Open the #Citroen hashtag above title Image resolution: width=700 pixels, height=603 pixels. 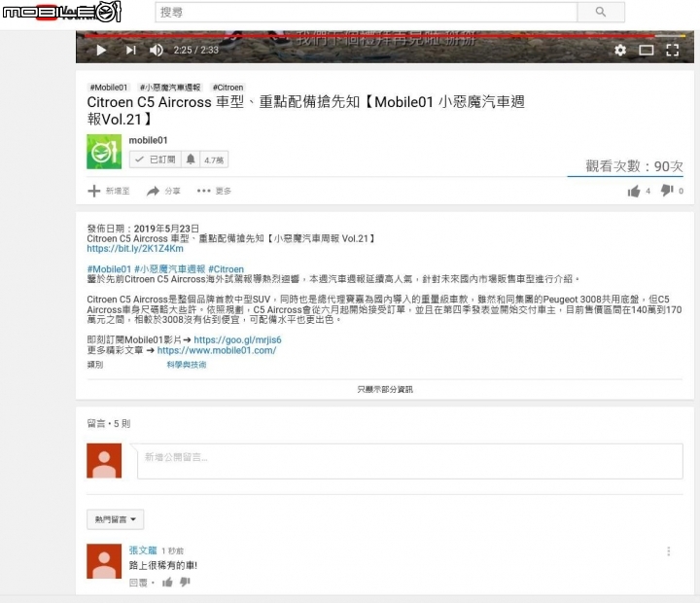point(228,88)
